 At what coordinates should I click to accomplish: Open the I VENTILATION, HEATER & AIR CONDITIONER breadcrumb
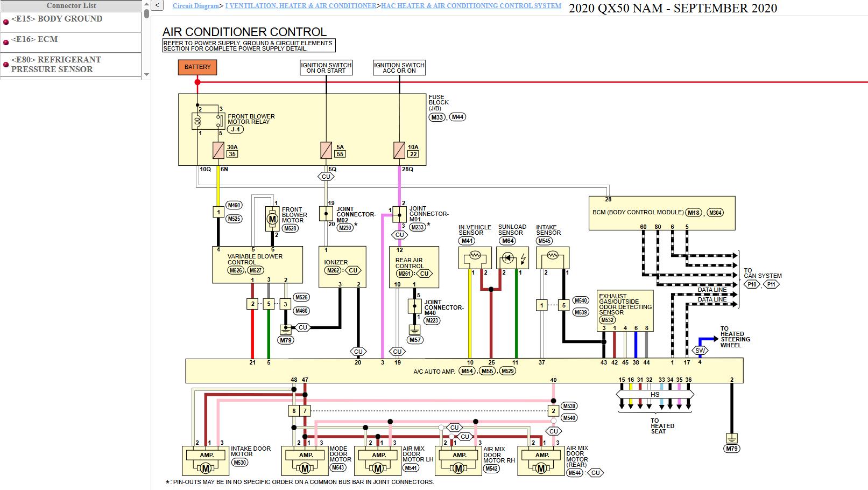pos(301,6)
